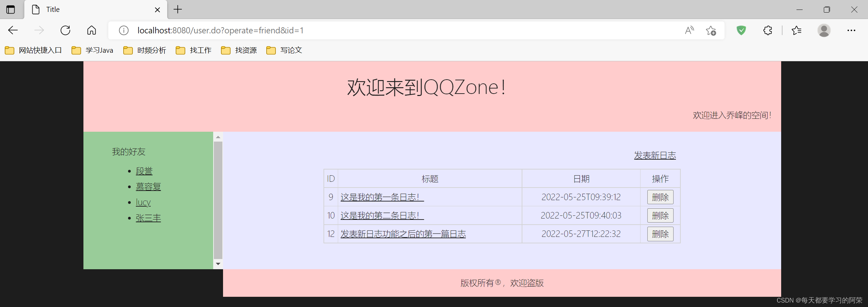Click date 2022-05-25T09:39:12
The height and width of the screenshot is (307, 868).
click(581, 197)
